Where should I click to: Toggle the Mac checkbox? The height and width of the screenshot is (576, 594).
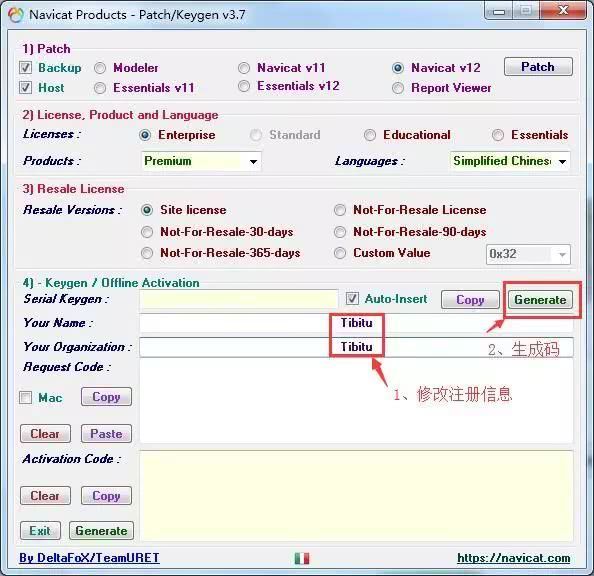tap(25, 398)
